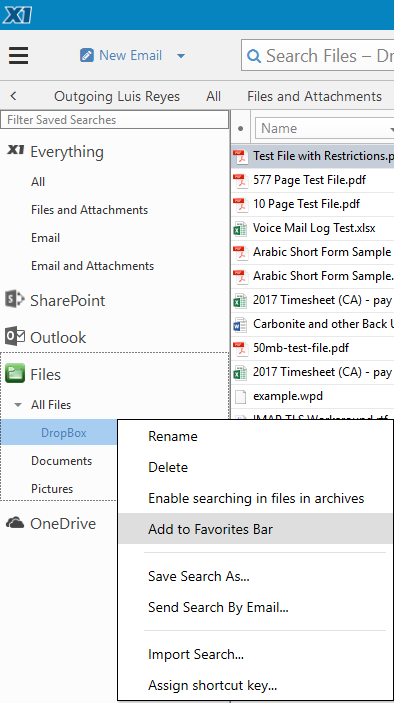This screenshot has width=394, height=703.
Task: Select the Outlook icon in sidebar
Action: [14, 336]
